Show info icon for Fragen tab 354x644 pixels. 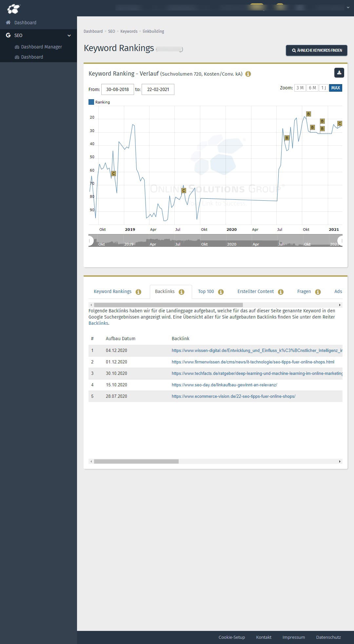pos(318,292)
